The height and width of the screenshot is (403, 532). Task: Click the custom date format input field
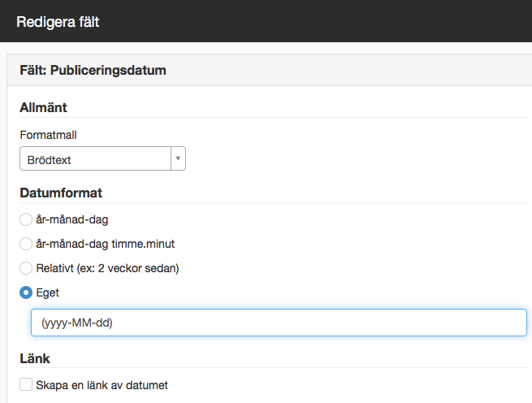279,323
